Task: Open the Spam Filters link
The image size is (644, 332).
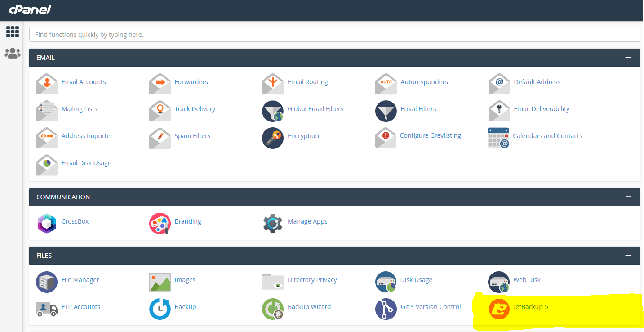Action: click(x=192, y=136)
